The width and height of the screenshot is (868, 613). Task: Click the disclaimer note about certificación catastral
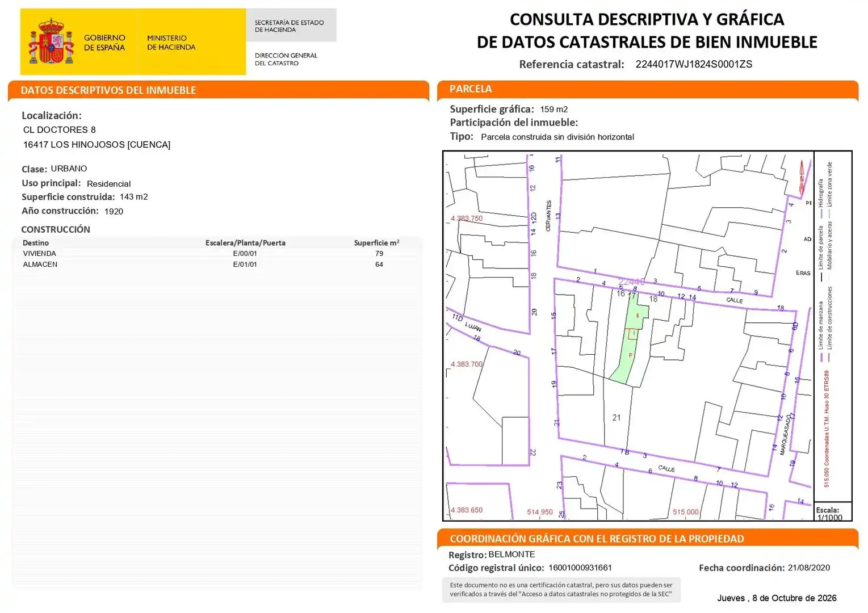pyautogui.click(x=561, y=590)
